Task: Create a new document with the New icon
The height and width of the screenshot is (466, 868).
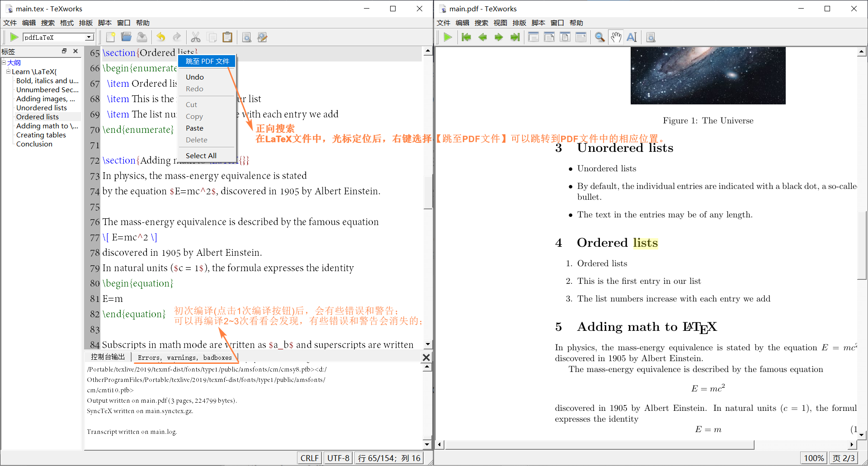Action: [111, 37]
